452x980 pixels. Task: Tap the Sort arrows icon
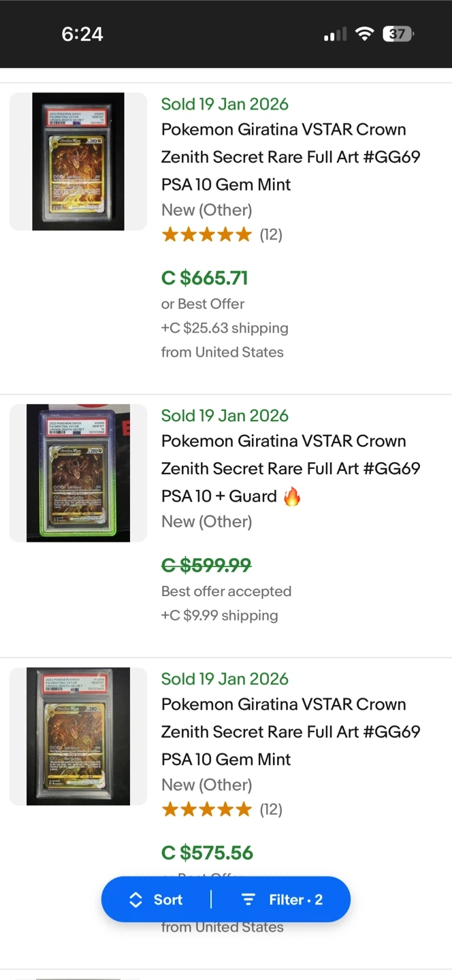pos(135,900)
